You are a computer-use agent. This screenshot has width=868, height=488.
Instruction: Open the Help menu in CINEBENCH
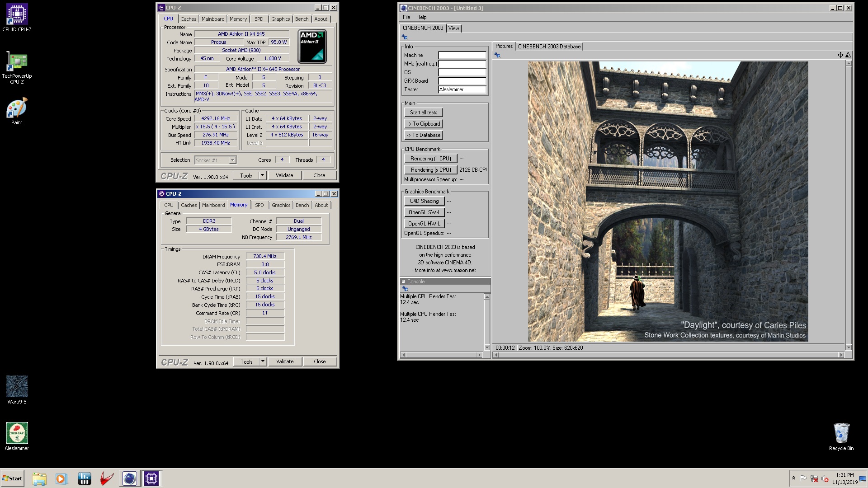tap(421, 17)
